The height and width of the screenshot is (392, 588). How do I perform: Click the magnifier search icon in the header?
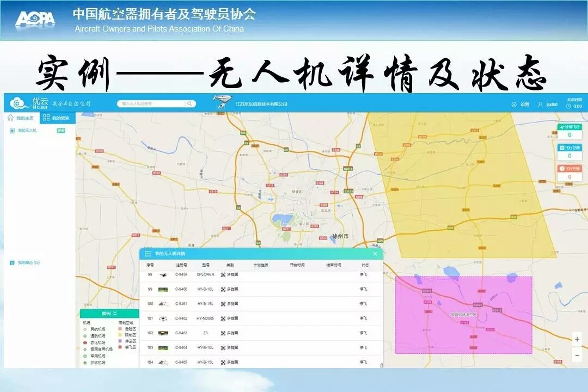click(190, 103)
